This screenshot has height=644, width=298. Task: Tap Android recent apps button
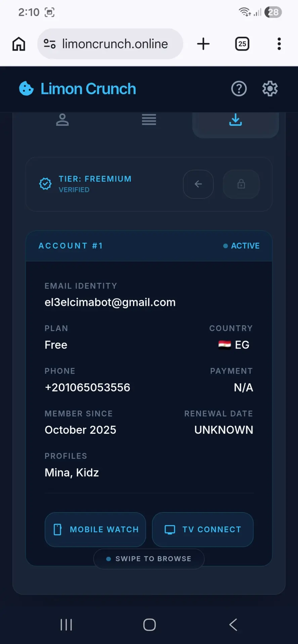(66, 625)
